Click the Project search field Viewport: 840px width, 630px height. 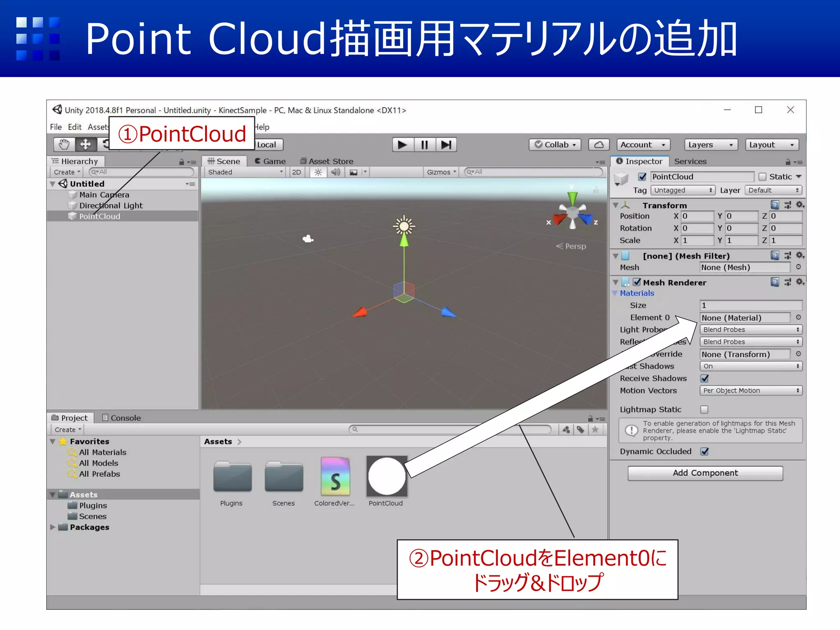tap(450, 429)
